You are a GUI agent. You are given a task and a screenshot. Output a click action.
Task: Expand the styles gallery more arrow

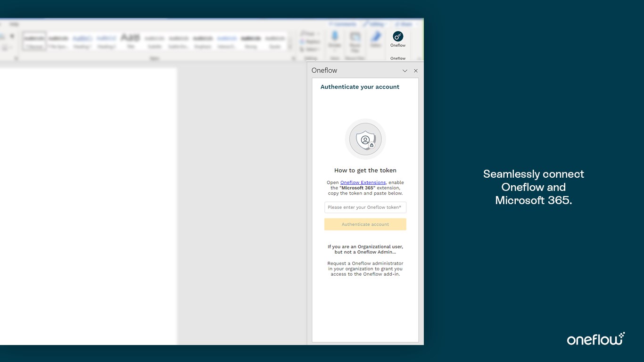(x=290, y=48)
